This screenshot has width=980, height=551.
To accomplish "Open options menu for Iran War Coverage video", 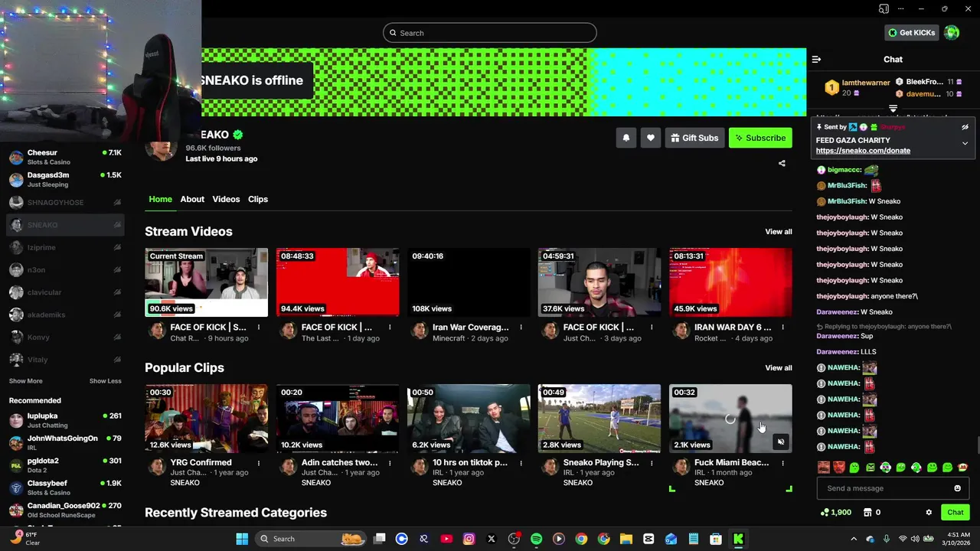I will (x=521, y=328).
